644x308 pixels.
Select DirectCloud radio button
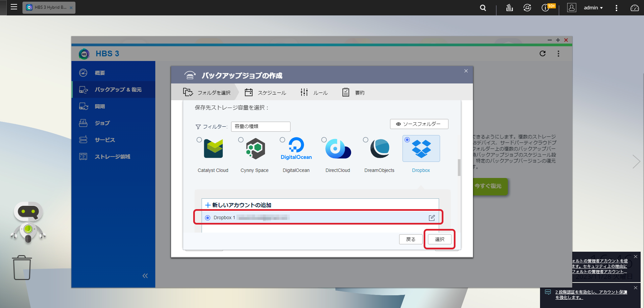coord(324,140)
